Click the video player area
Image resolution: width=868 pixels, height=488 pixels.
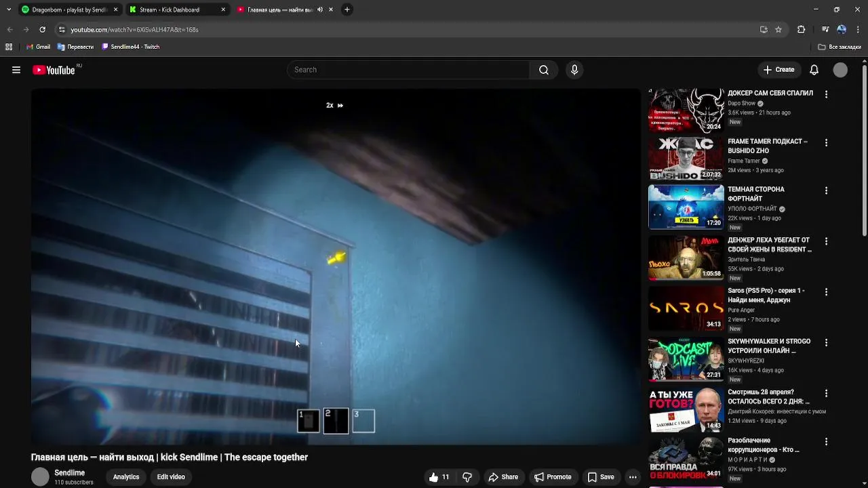coord(336,266)
